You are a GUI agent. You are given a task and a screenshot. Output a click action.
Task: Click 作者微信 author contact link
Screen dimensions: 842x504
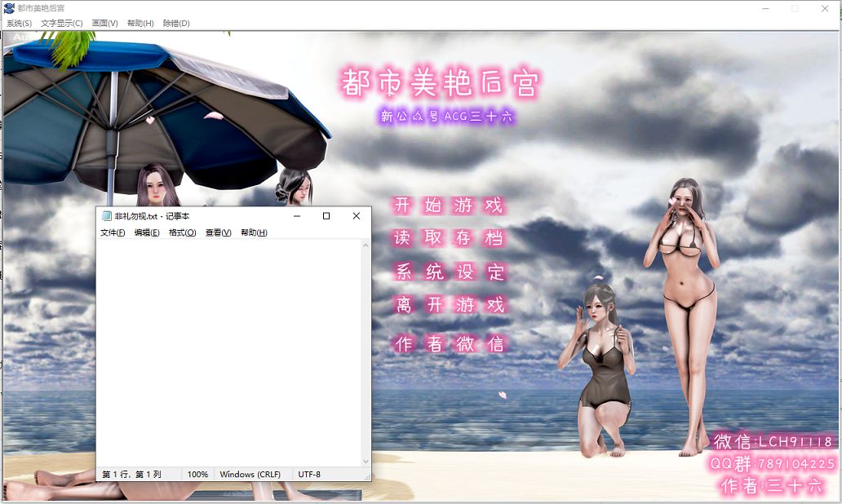448,344
